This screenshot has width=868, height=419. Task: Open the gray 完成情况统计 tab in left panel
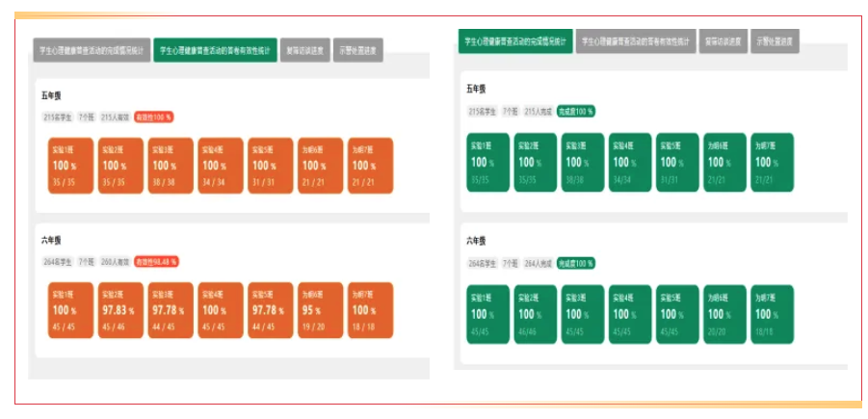click(x=91, y=50)
